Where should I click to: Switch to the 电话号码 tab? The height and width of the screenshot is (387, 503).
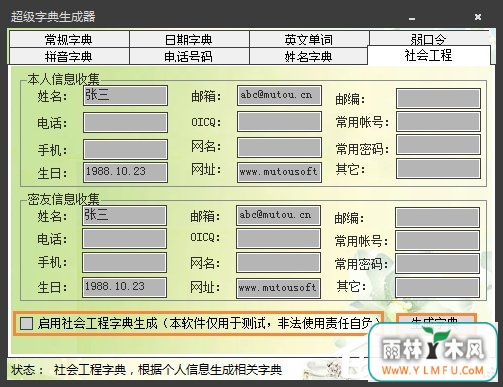(x=189, y=56)
